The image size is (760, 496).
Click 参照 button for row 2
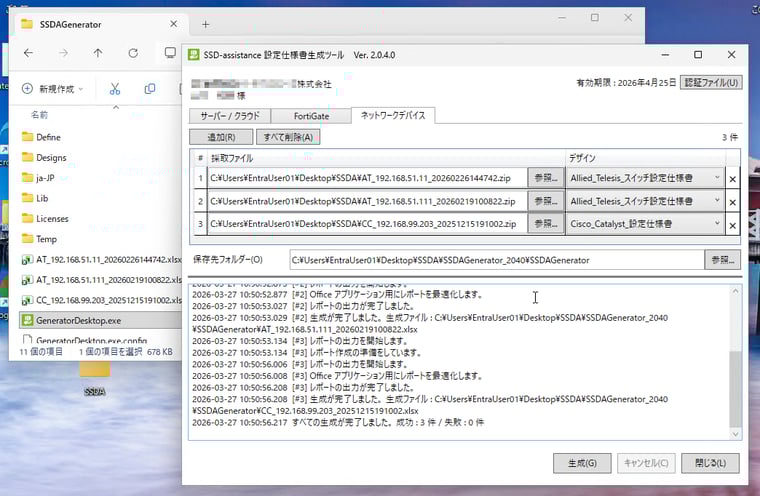[546, 201]
